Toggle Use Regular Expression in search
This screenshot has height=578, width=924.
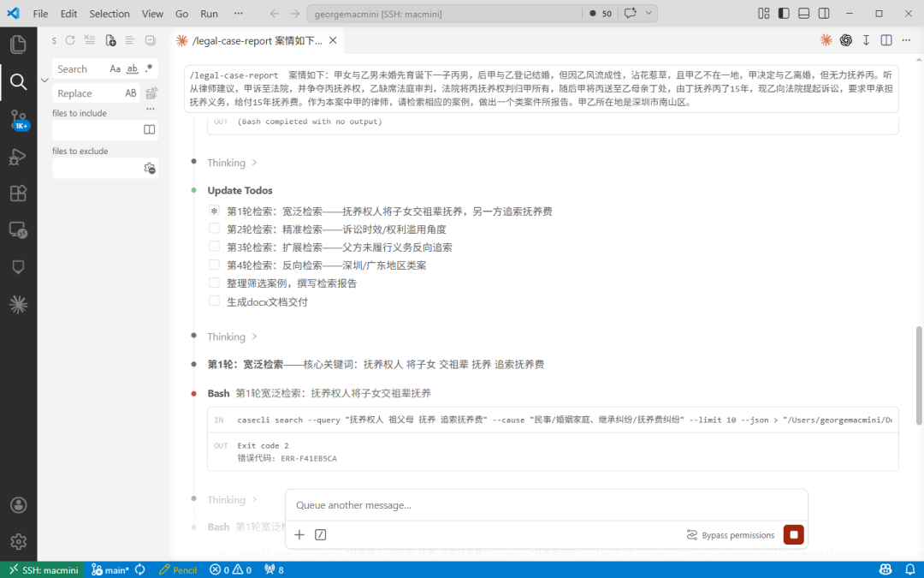(149, 69)
